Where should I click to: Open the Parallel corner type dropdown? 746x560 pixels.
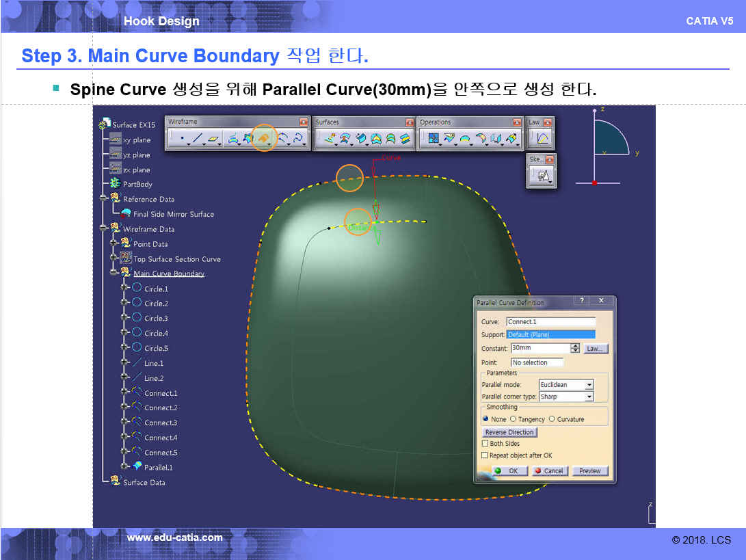589,397
